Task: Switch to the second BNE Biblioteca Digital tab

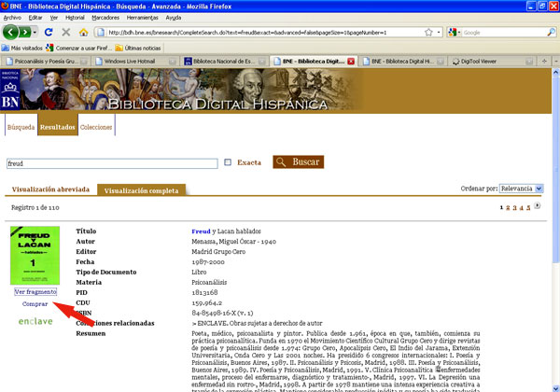Action: pos(402,62)
